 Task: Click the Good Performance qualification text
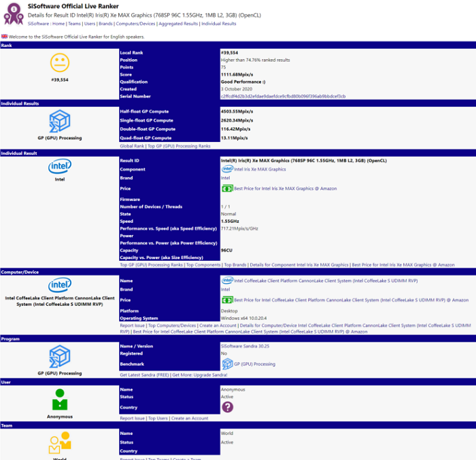(243, 82)
